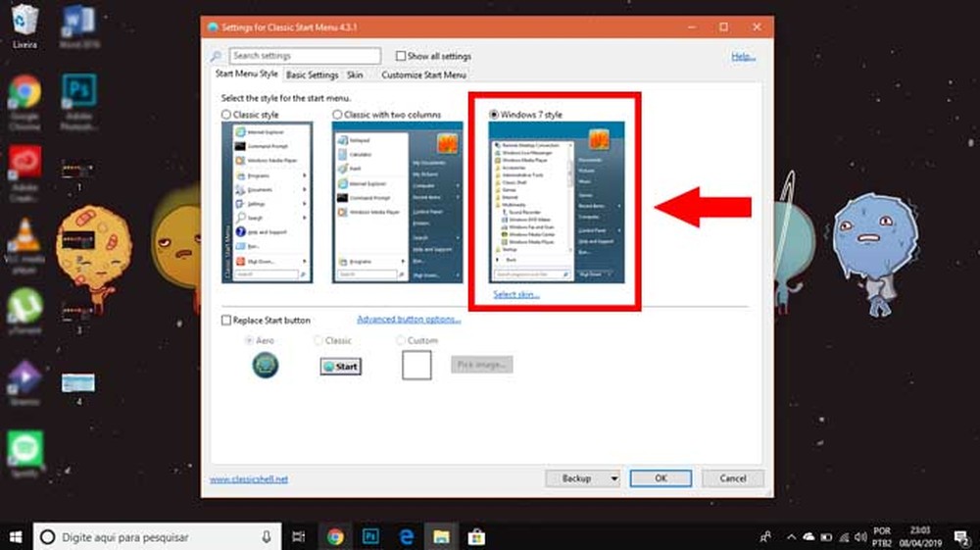Screen dimensions: 980x550
Task: Open the Adobe Creative Cloud desktop icon
Action: 24,174
